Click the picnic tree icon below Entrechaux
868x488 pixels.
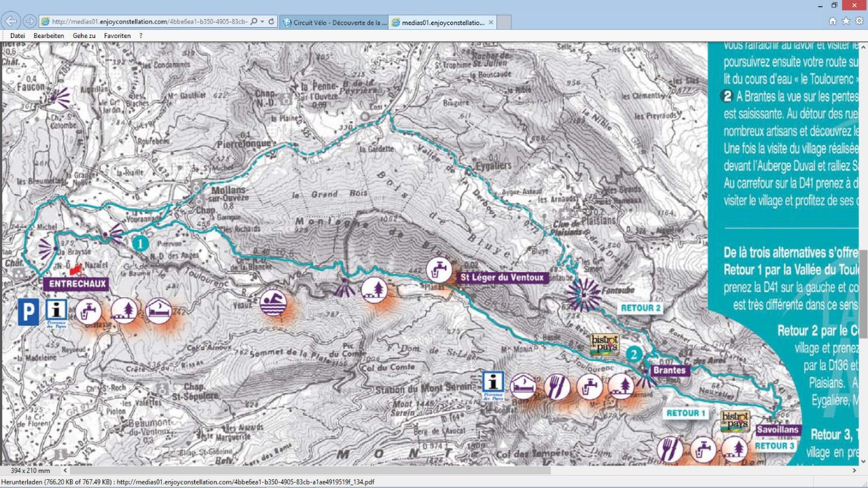[124, 311]
